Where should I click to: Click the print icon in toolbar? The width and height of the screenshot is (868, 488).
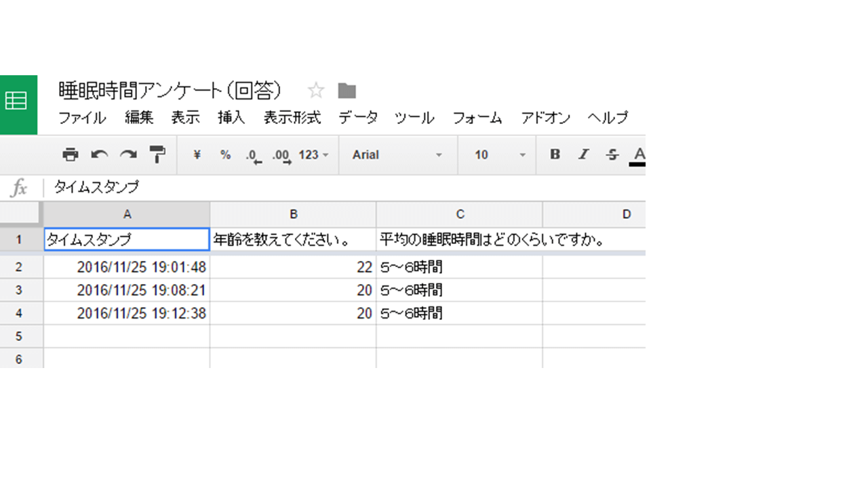tap(70, 155)
